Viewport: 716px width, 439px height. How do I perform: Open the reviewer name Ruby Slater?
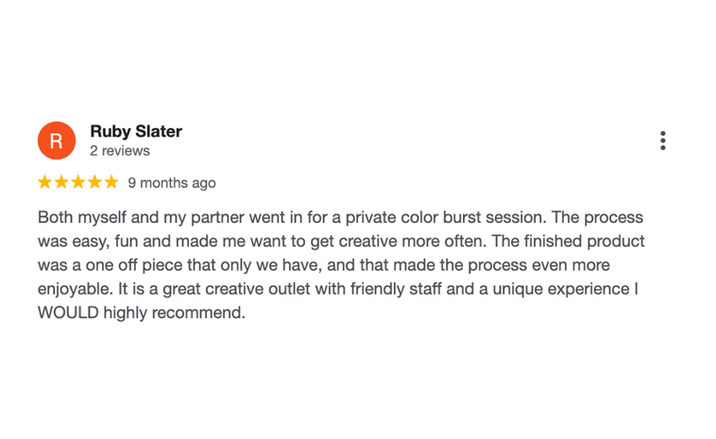[x=136, y=131]
